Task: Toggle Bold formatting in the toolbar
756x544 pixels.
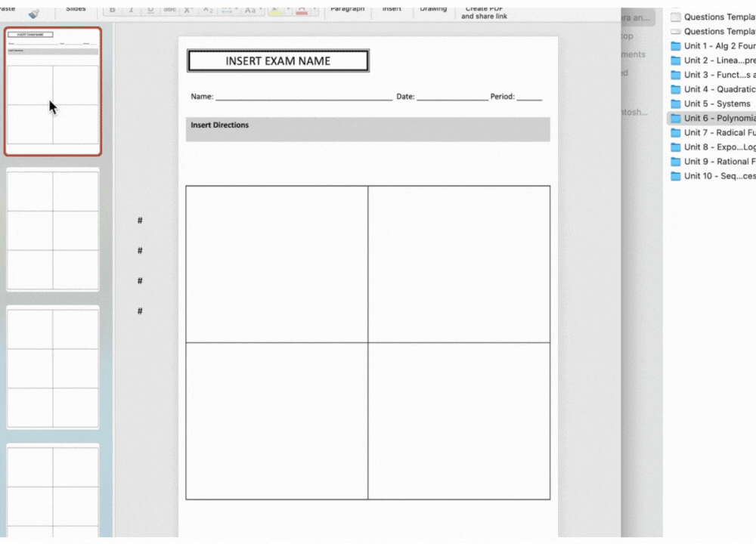Action: pyautogui.click(x=113, y=10)
